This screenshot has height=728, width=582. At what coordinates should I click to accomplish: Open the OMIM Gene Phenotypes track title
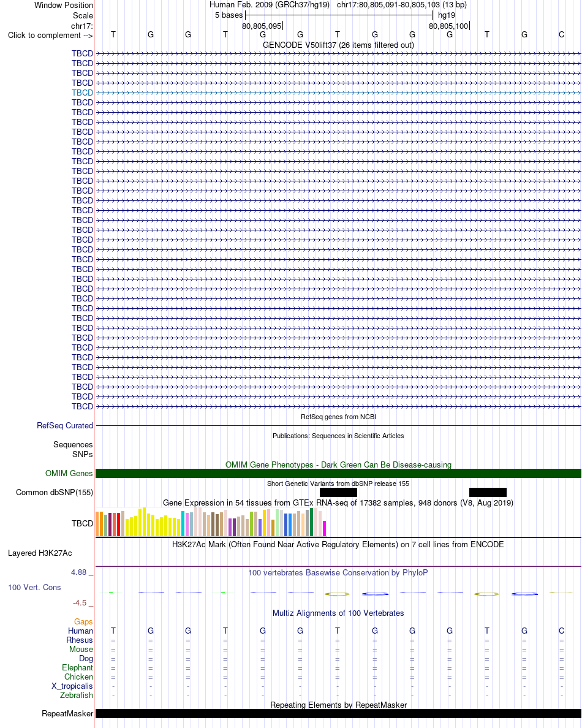tap(338, 464)
